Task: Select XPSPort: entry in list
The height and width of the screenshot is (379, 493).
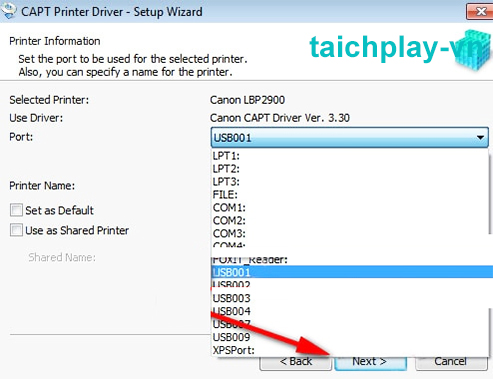Action: [x=350, y=350]
